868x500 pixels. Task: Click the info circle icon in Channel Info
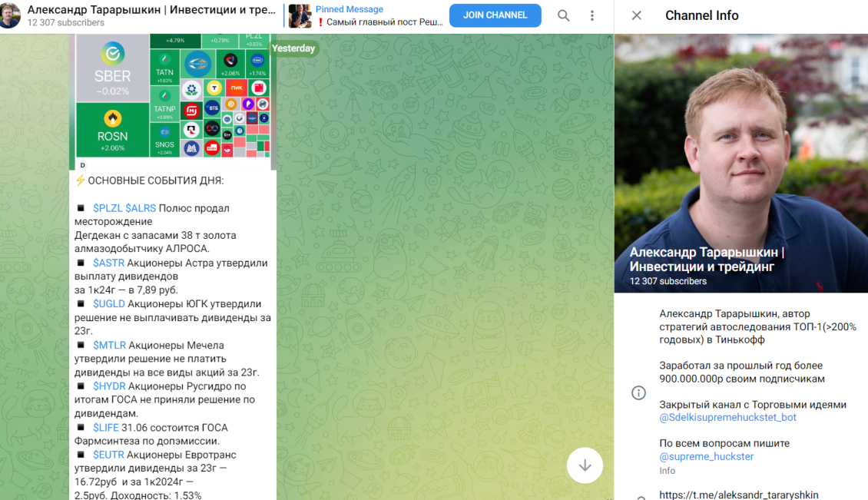[x=638, y=392]
